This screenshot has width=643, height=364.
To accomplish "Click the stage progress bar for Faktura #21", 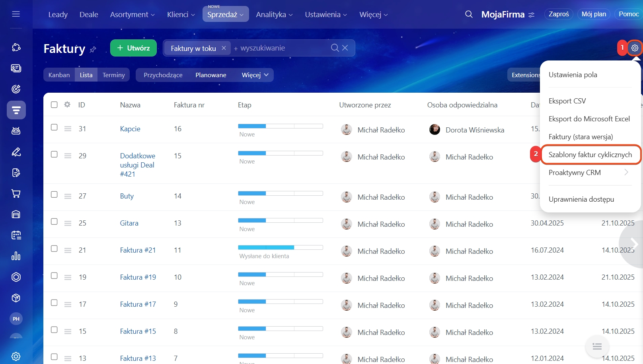I will coord(280,247).
